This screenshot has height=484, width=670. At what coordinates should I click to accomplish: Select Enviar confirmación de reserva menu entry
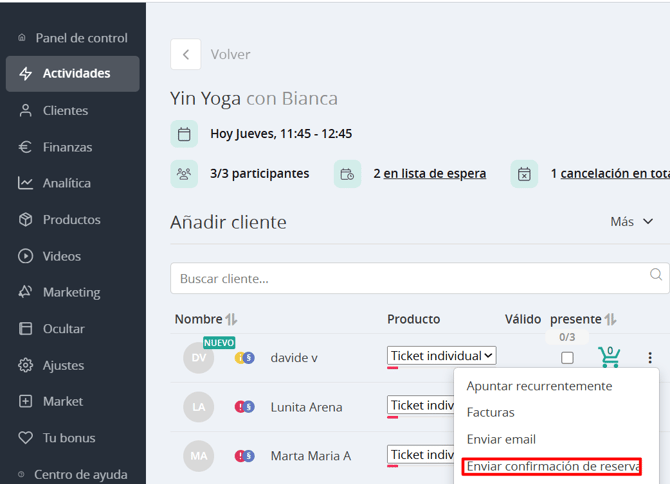click(552, 466)
